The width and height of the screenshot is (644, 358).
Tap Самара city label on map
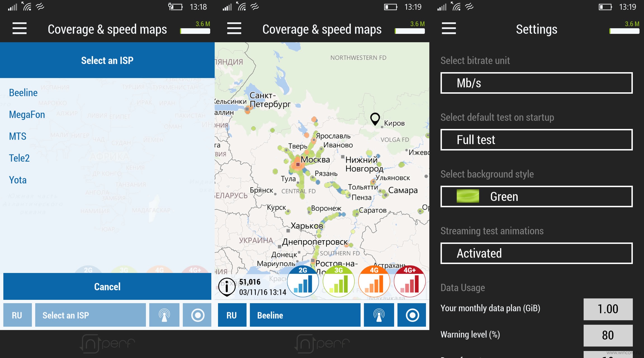[403, 190]
